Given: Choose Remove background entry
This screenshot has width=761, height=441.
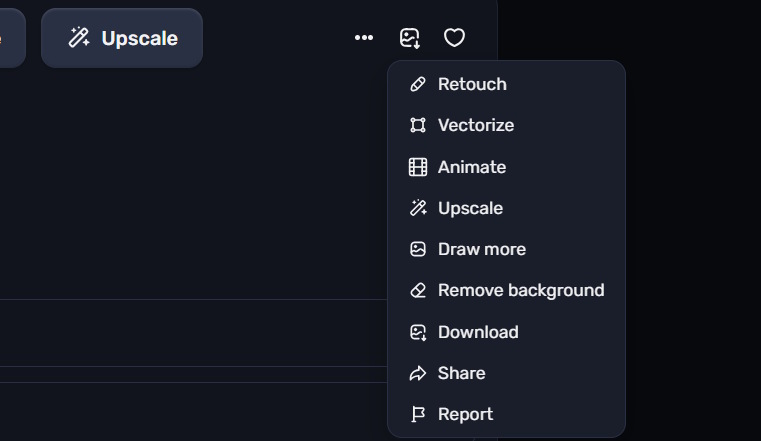Looking at the screenshot, I should click(x=506, y=291).
